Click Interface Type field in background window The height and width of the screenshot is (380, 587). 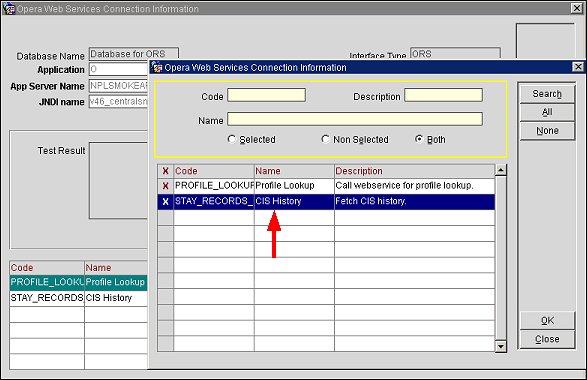pos(455,54)
